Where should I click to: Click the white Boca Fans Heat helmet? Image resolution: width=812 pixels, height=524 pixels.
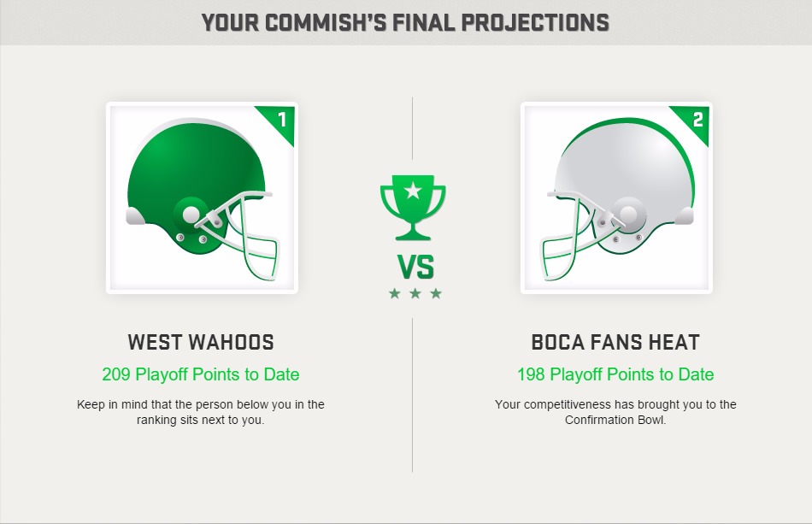pyautogui.click(x=617, y=199)
